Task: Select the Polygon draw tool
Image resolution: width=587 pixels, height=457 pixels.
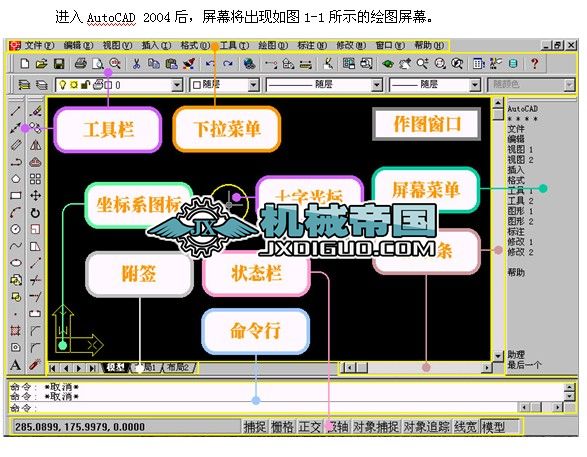Action: click(16, 179)
